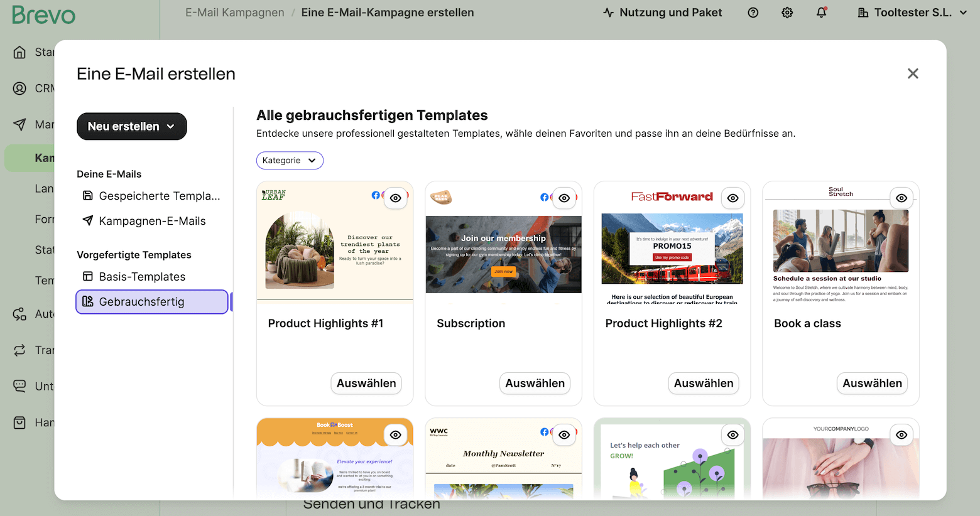Open the Kategorie filter dropdown
Viewport: 980px width, 516px height.
pyautogui.click(x=290, y=161)
